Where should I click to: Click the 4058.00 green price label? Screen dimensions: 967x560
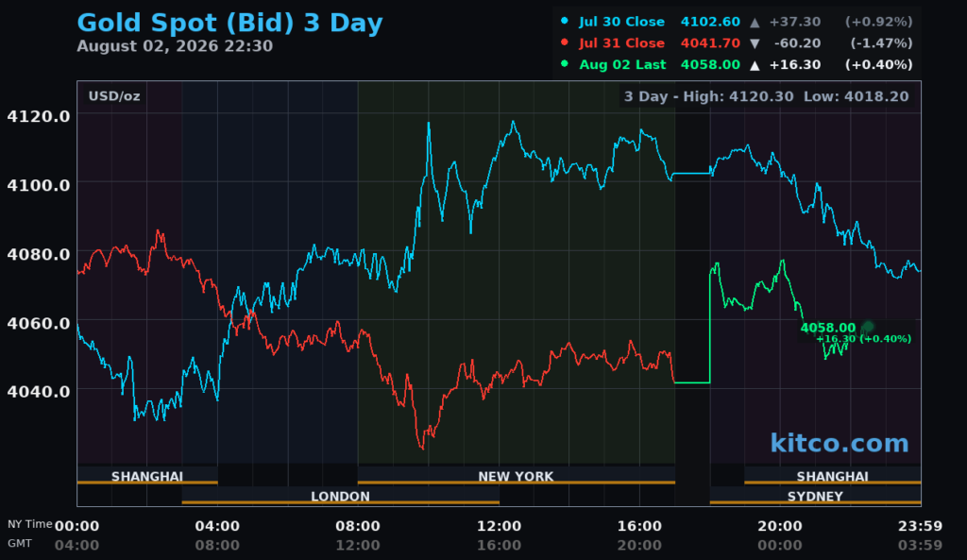[828, 328]
